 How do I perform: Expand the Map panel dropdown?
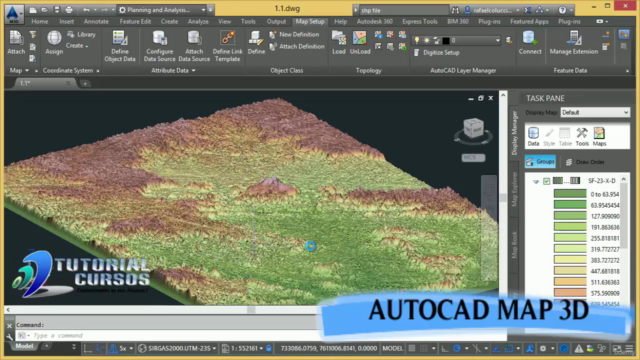pyautogui.click(x=19, y=70)
